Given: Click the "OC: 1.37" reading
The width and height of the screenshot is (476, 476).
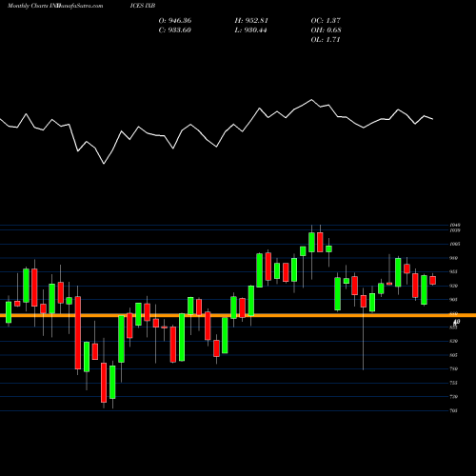Looking at the screenshot, I should click(x=326, y=21).
